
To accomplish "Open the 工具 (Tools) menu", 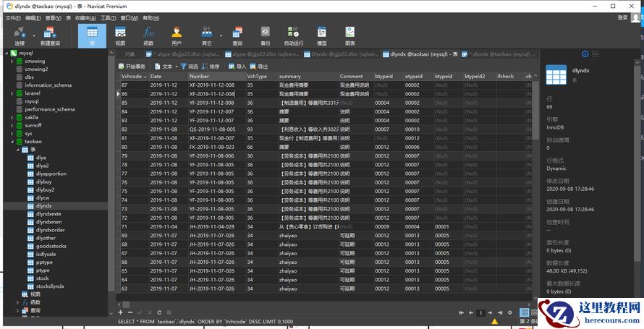I will 108,17.
